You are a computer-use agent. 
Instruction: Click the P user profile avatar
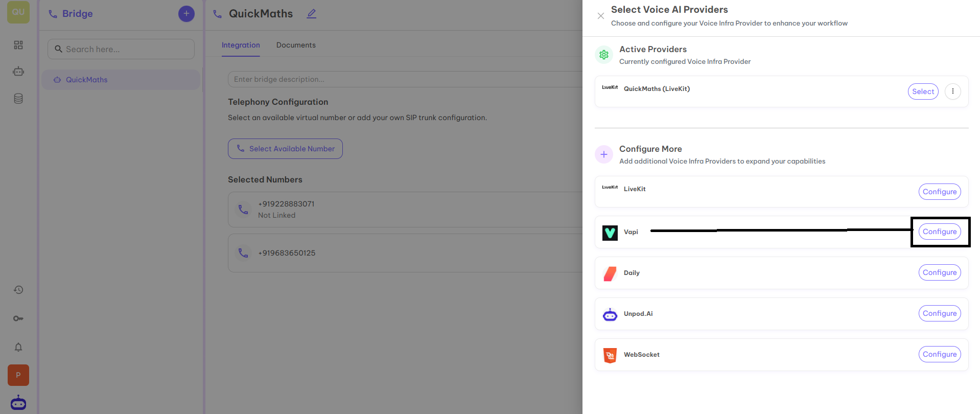[x=18, y=375]
